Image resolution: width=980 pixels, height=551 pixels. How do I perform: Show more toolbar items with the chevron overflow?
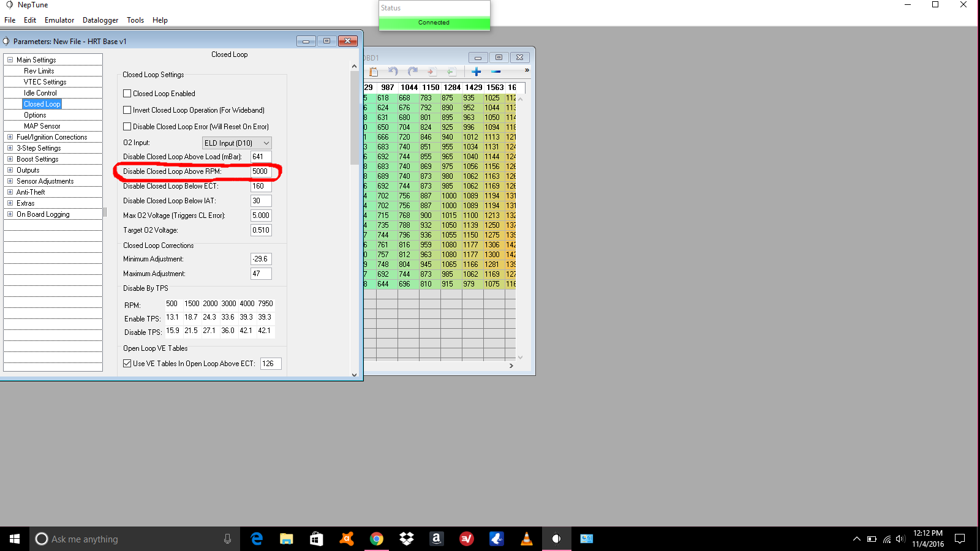527,70
